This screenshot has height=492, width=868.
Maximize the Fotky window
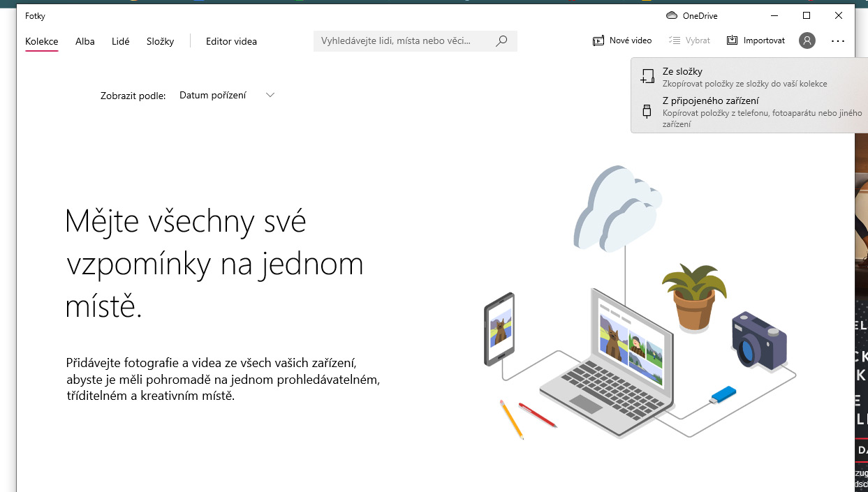tap(807, 15)
